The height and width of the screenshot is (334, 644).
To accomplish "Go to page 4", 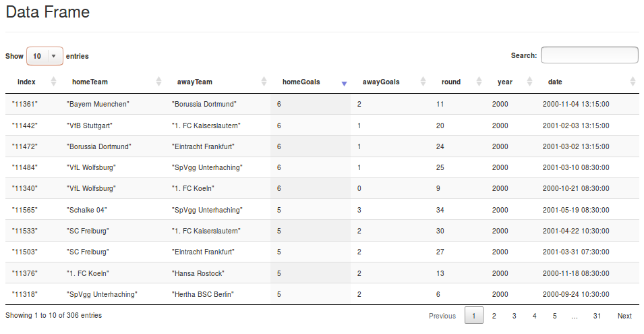I will tap(534, 316).
